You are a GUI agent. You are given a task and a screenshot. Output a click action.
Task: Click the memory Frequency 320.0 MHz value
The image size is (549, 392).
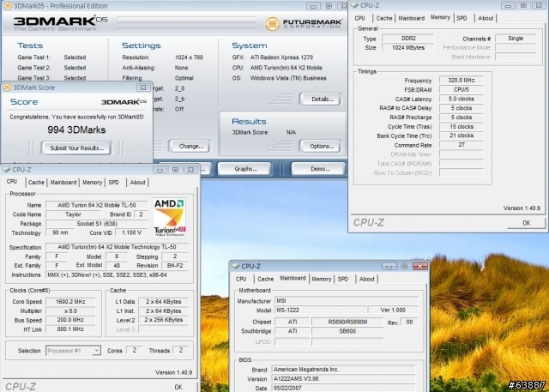click(x=462, y=80)
